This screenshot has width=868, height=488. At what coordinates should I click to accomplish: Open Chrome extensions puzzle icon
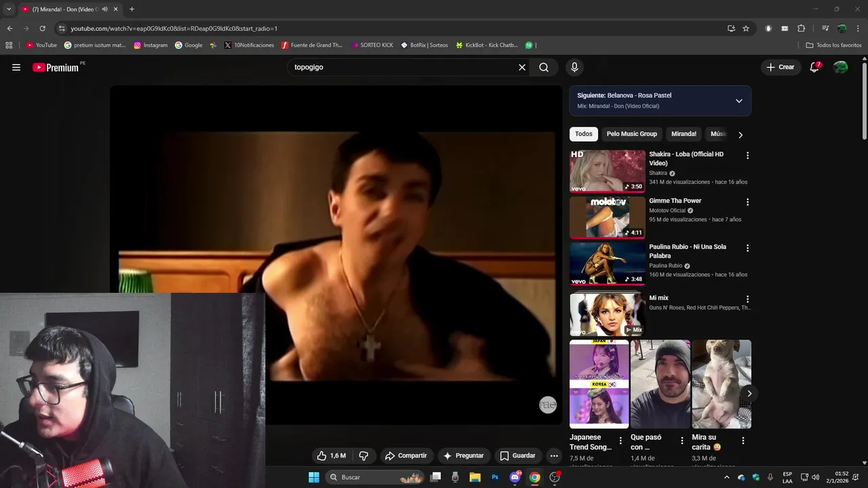tap(801, 28)
